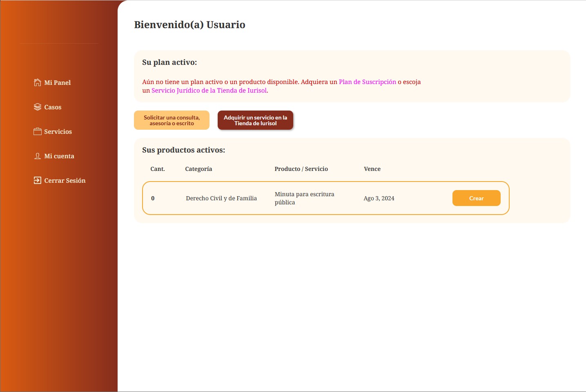
Task: Click the briefcase icon beside Servicios
Action: [x=37, y=131]
